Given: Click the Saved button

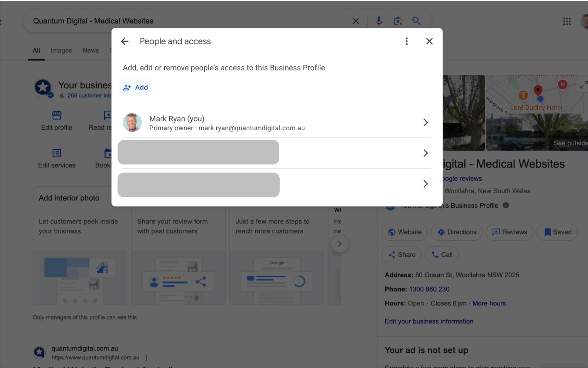Looking at the screenshot, I should pos(557,232).
